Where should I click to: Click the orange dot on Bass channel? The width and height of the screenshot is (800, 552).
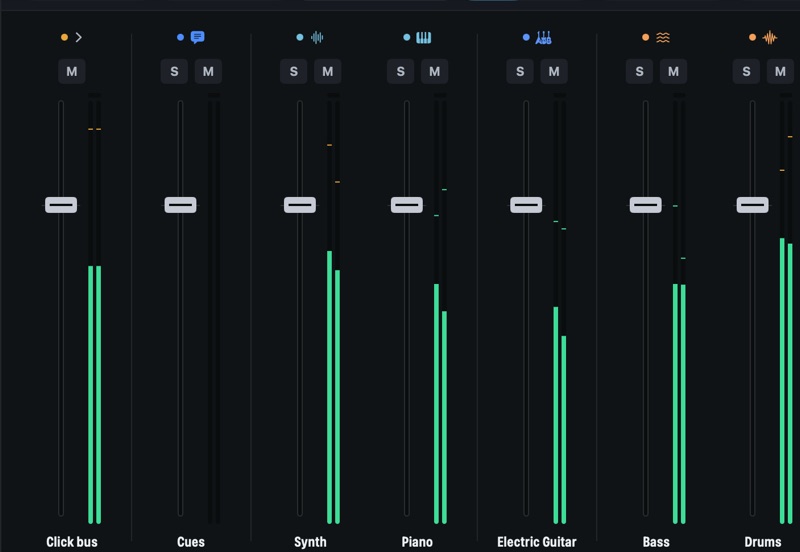tap(645, 37)
